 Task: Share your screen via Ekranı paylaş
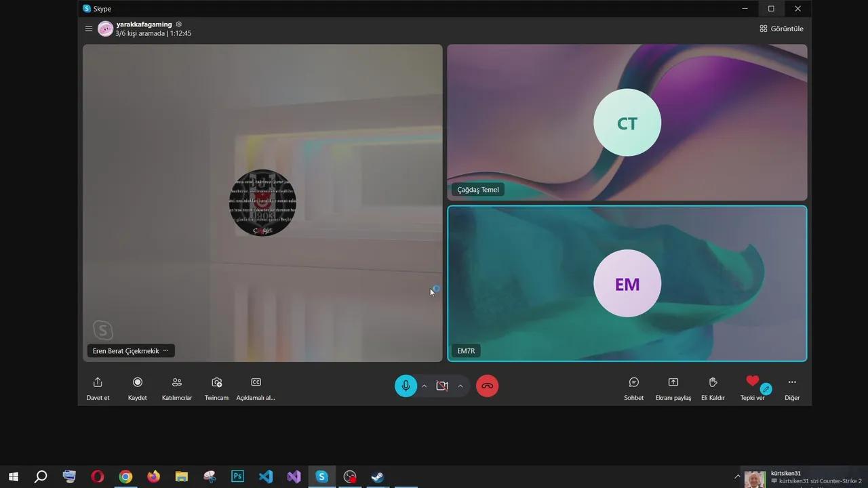coord(673,387)
